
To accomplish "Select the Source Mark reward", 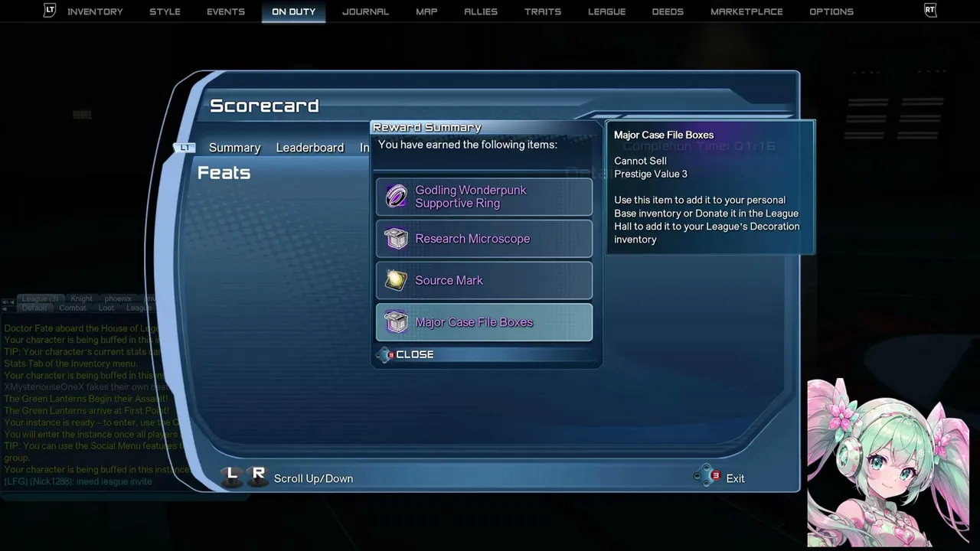I will pos(484,280).
